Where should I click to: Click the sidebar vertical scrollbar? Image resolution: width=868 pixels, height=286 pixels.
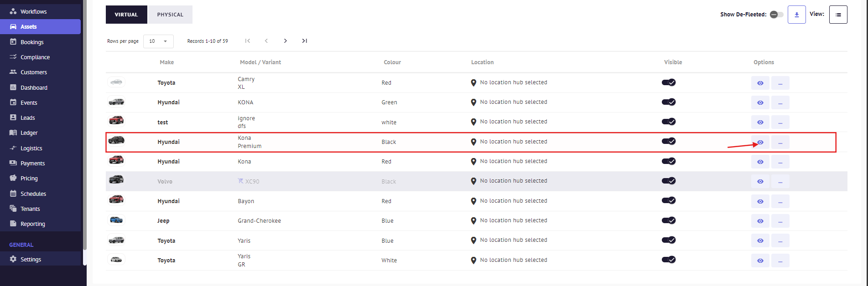tap(85, 125)
